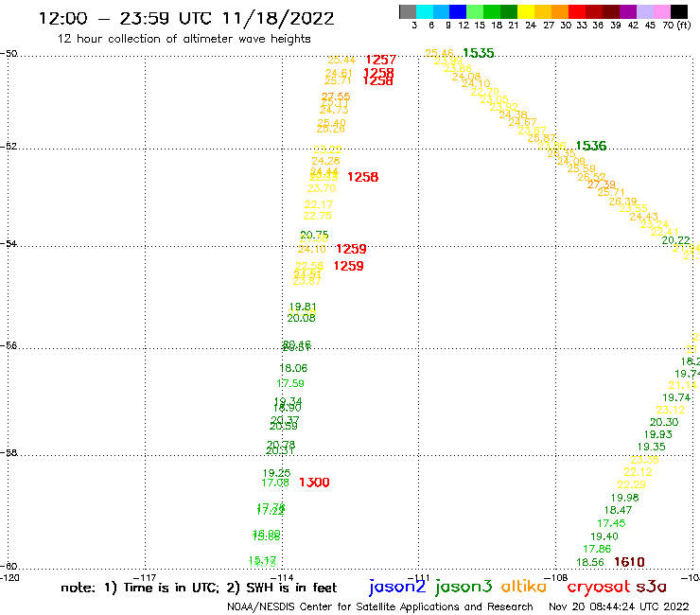Click the -117 longitude axis label
The image size is (700, 615).
145,578
